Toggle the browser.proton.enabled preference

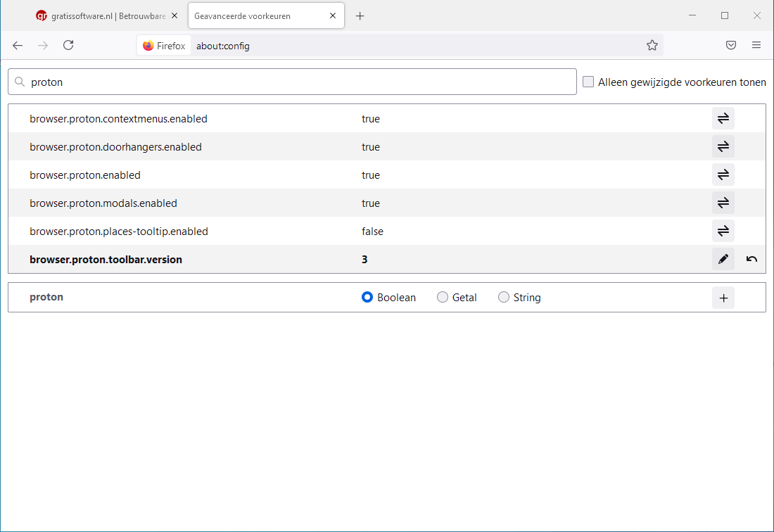point(723,175)
